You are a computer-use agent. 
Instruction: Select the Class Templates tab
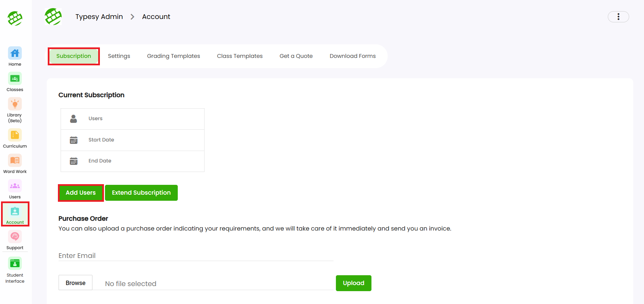[x=240, y=56]
